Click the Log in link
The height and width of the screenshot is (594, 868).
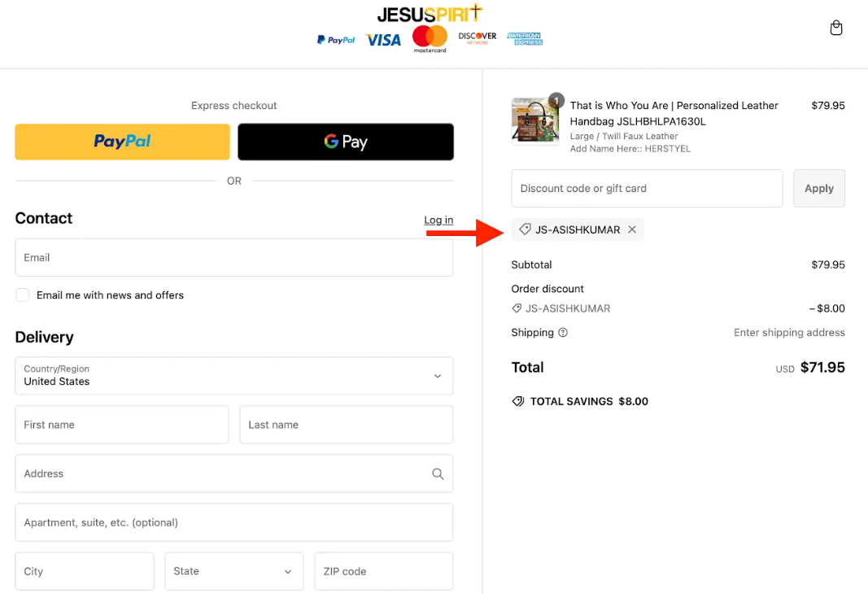click(x=438, y=220)
